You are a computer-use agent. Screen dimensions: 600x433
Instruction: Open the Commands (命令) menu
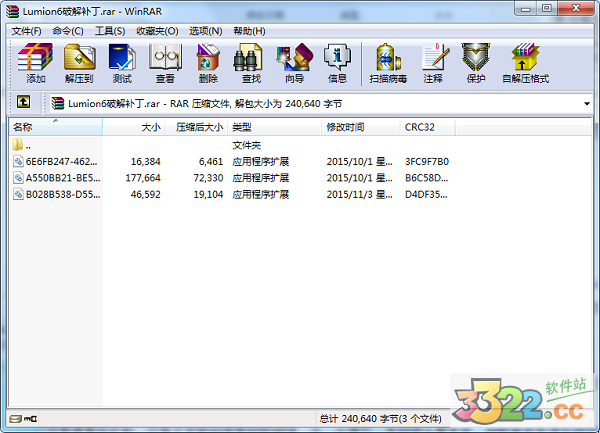(x=68, y=31)
